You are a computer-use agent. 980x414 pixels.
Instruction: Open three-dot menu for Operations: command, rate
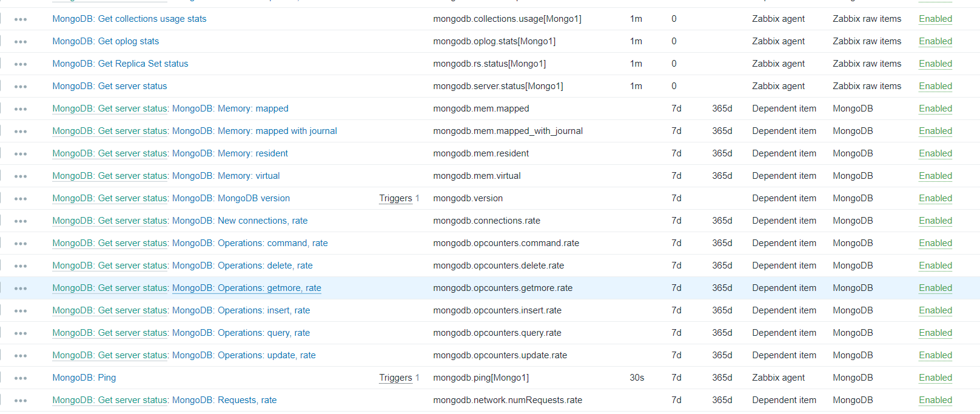tap(21, 244)
